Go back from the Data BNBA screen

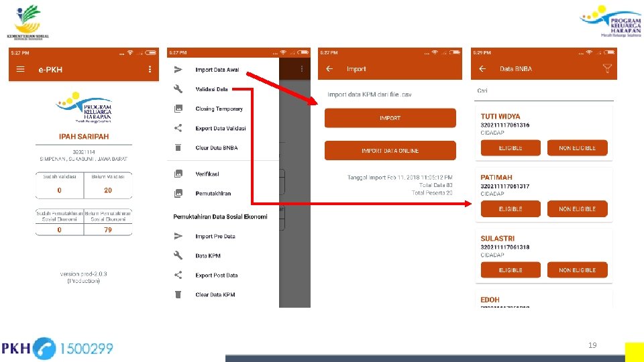point(482,69)
